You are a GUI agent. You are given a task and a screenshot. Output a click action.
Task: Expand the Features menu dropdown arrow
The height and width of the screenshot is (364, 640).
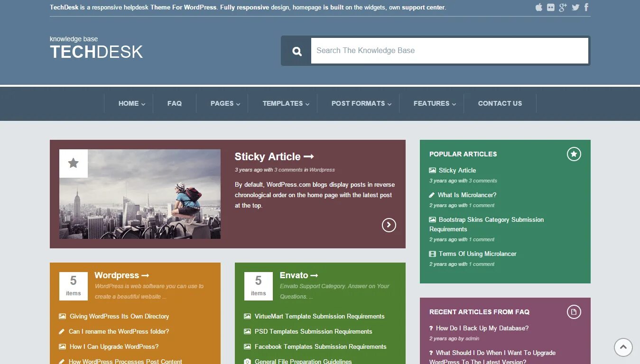click(454, 104)
